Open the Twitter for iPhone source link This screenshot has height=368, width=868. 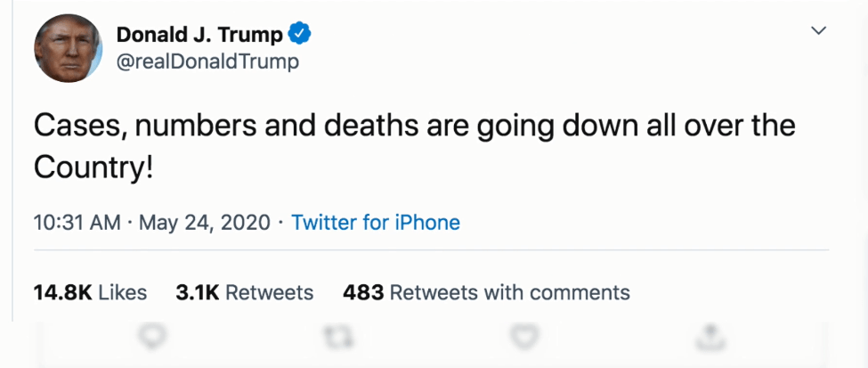point(376,222)
